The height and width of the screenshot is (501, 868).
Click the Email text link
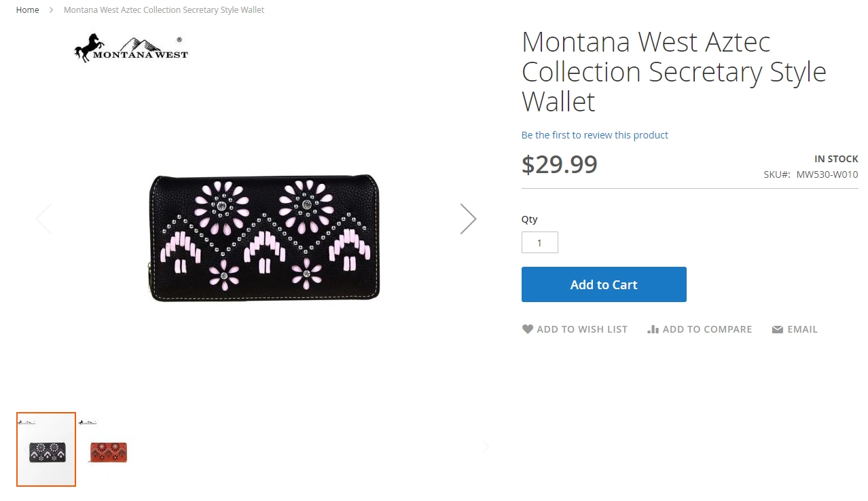click(802, 329)
